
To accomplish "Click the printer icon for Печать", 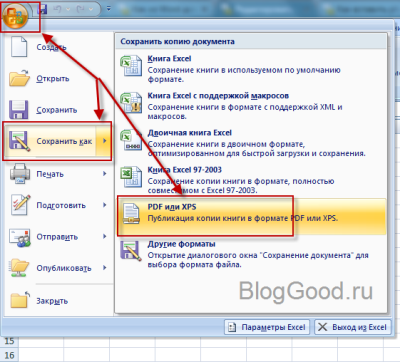I will (20, 174).
